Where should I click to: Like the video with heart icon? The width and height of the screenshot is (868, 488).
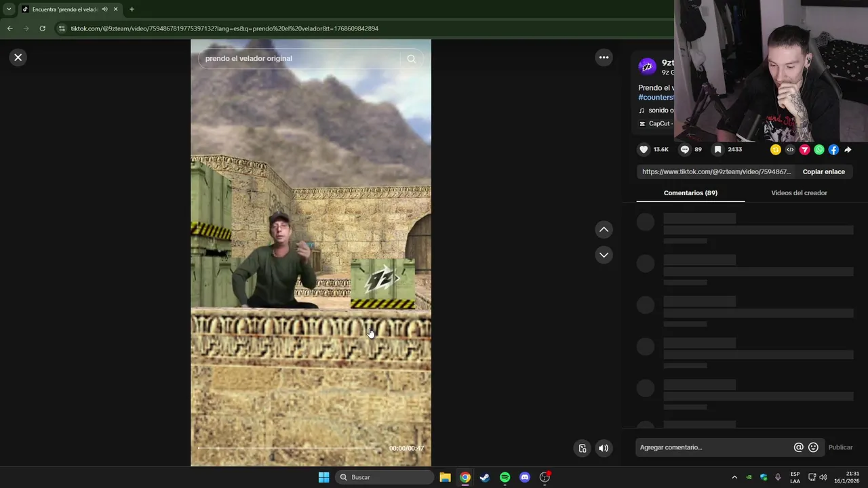[644, 150]
